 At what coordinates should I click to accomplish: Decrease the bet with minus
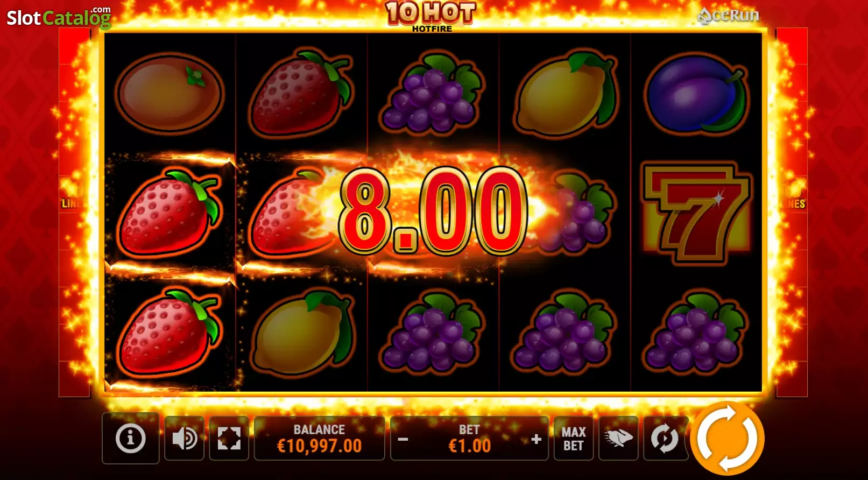[x=403, y=440]
